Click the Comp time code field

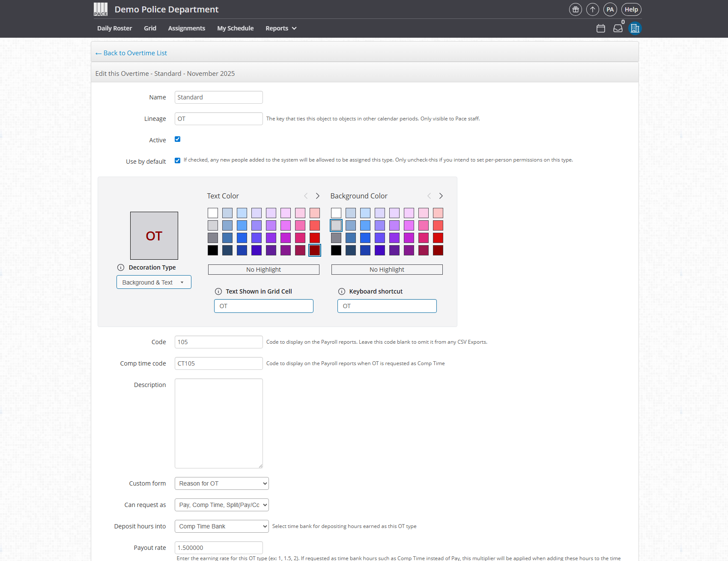coord(218,363)
